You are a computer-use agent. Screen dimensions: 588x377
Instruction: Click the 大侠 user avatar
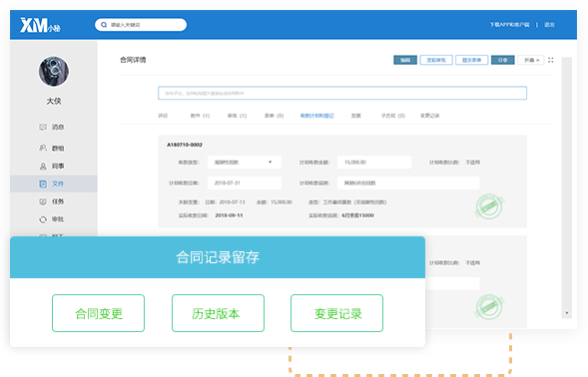54,72
